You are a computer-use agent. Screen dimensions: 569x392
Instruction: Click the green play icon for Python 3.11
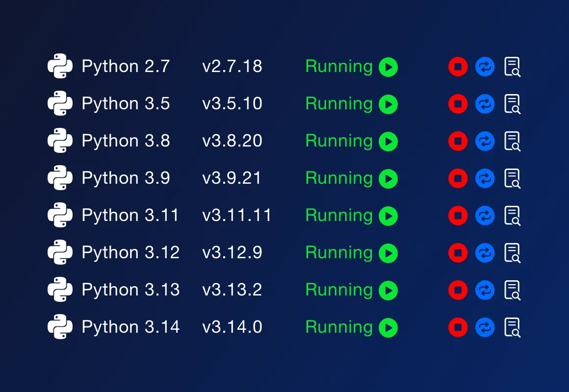click(388, 216)
